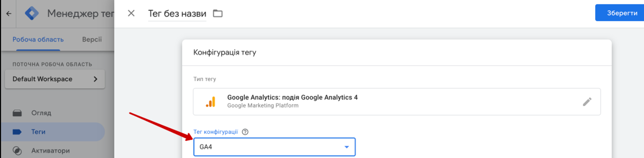Viewport: 644px width, 158px height.
Task: Switch to Робоча область tab
Action: click(38, 39)
